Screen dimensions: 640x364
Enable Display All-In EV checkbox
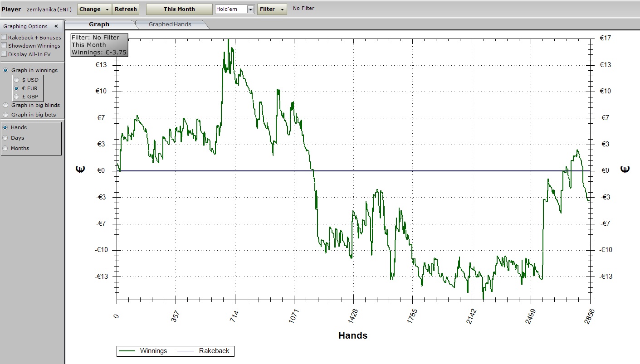[4, 54]
